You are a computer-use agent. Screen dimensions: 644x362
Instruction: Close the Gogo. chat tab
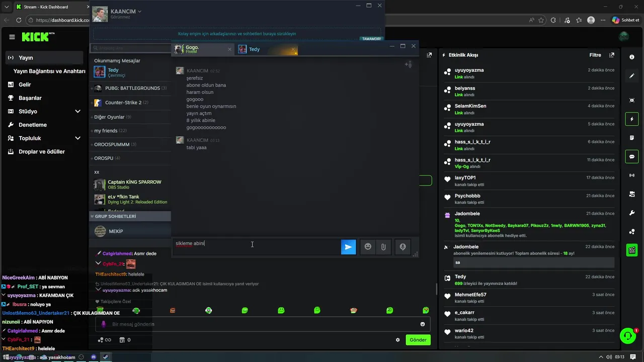coord(229,49)
